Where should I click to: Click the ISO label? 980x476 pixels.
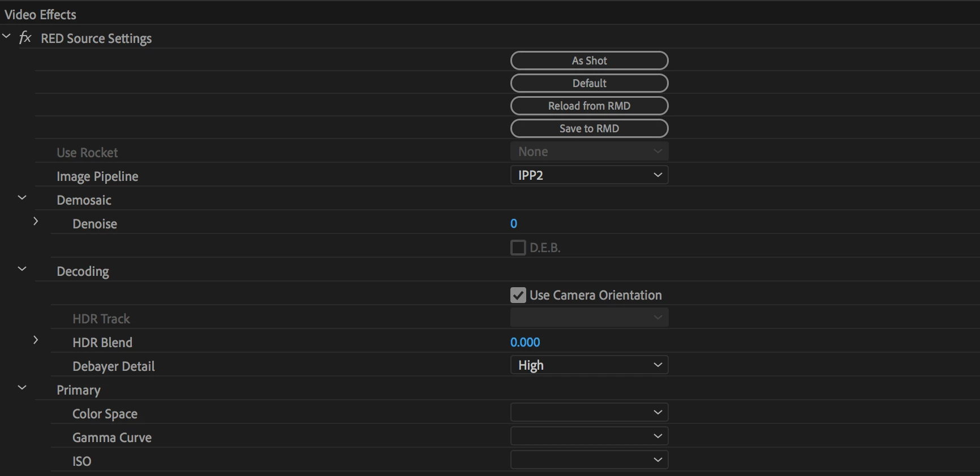[x=81, y=461]
